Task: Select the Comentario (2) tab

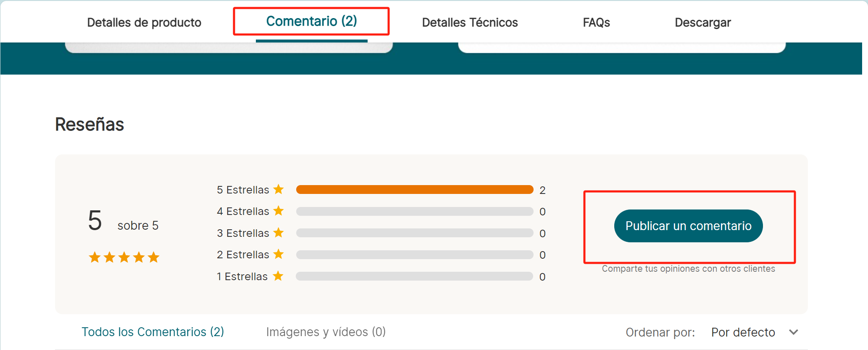Action: click(x=311, y=21)
